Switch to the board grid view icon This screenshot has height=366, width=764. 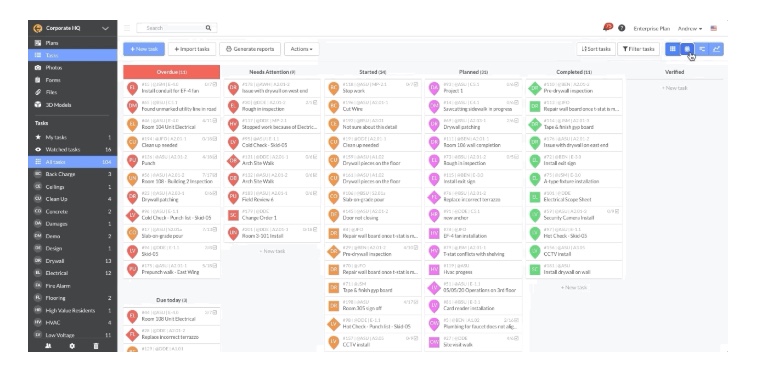click(x=672, y=49)
